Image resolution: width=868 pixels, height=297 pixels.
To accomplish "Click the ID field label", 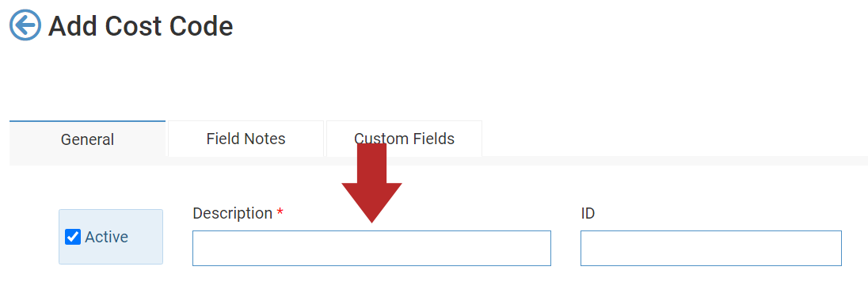I will coord(588,213).
